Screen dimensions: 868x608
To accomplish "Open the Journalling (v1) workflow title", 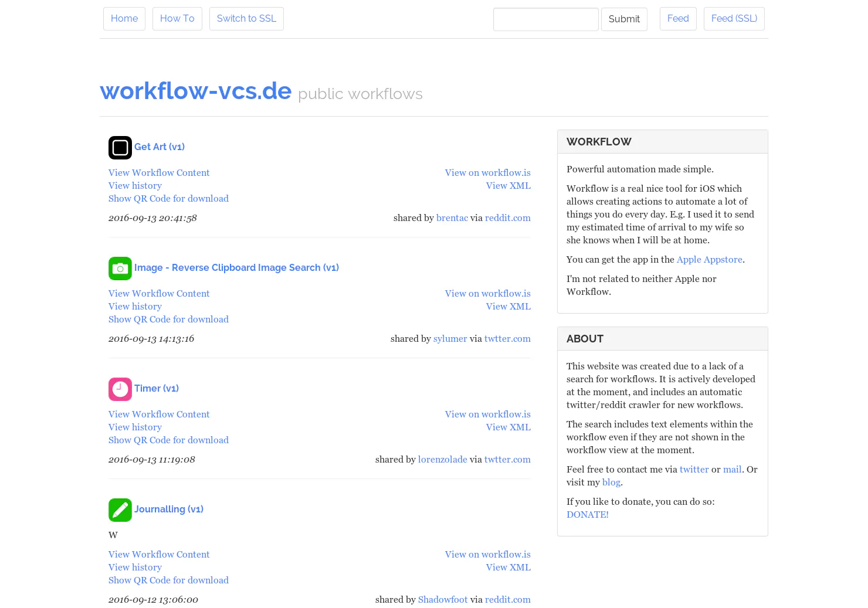I will (169, 509).
